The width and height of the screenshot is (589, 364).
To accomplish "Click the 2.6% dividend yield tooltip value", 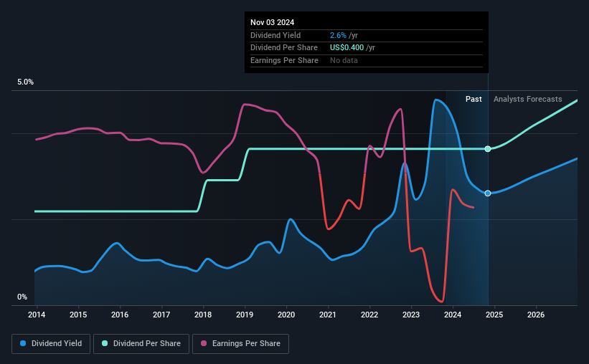I will pyautogui.click(x=338, y=35).
